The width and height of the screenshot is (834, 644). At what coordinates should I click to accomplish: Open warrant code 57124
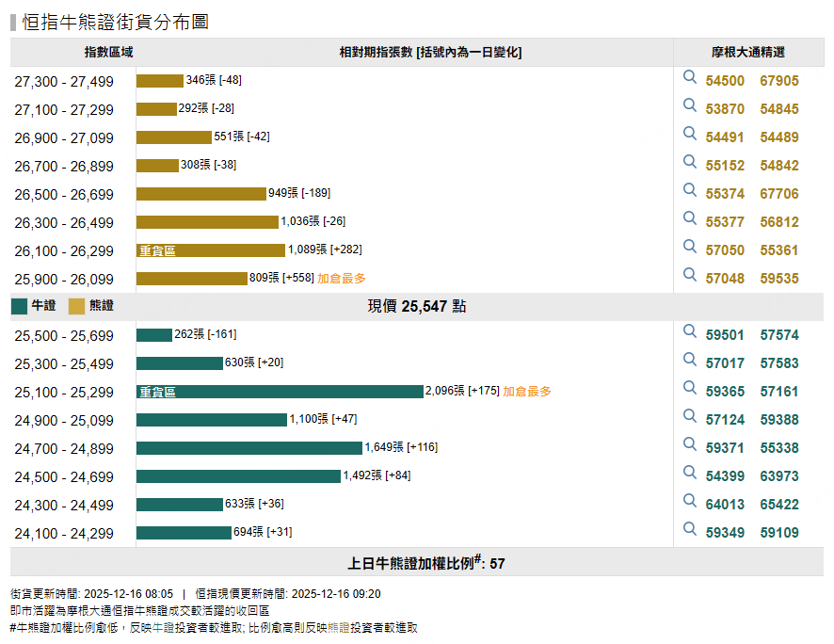point(725,420)
